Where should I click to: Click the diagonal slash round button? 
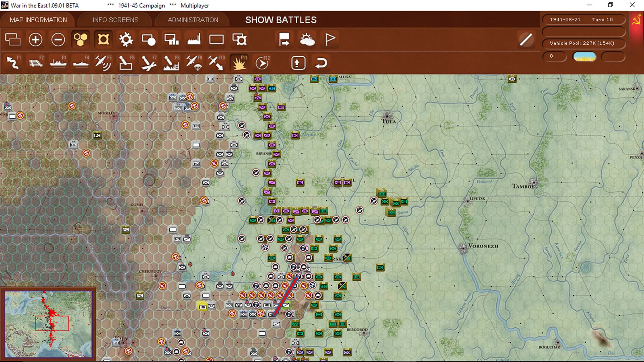coord(526,40)
